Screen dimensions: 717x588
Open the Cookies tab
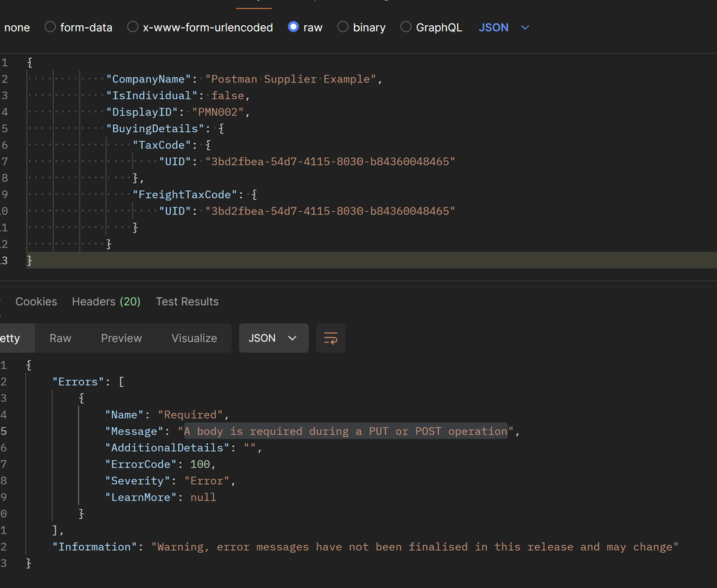click(x=36, y=302)
